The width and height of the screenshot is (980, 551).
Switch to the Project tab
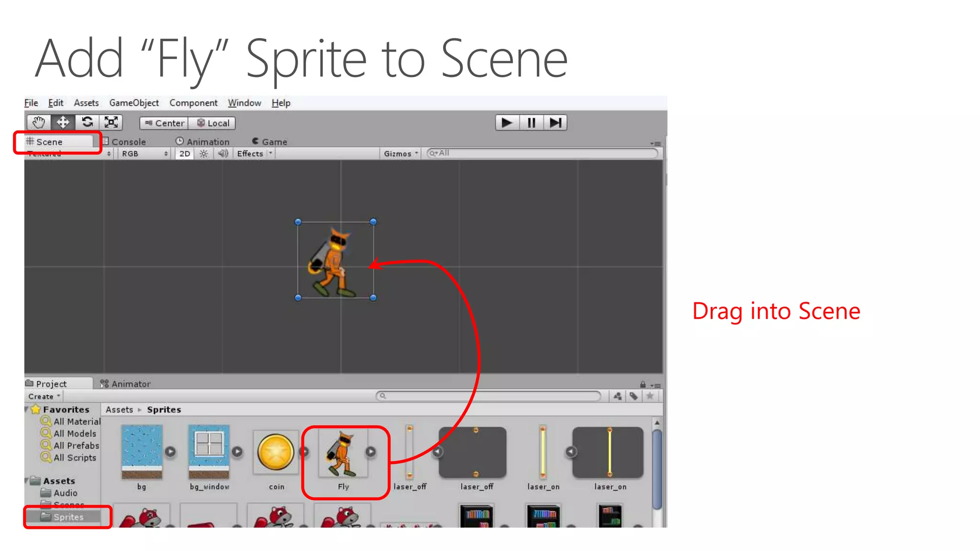point(58,384)
